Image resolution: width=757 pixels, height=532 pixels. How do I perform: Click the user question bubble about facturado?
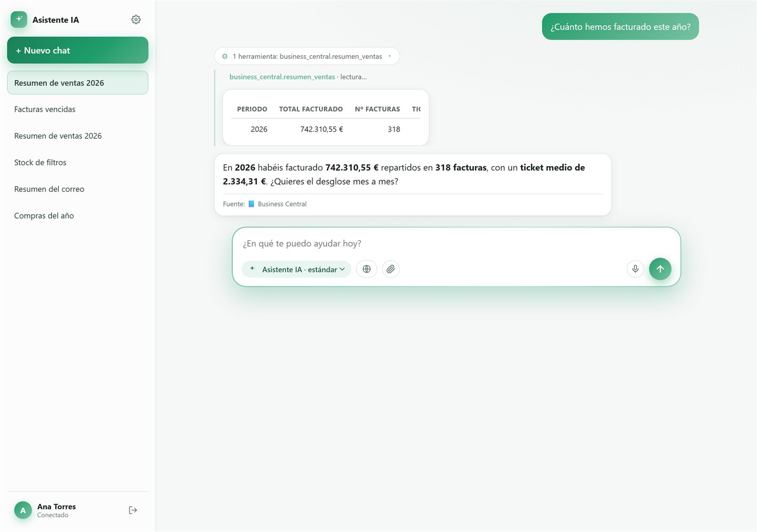click(620, 27)
